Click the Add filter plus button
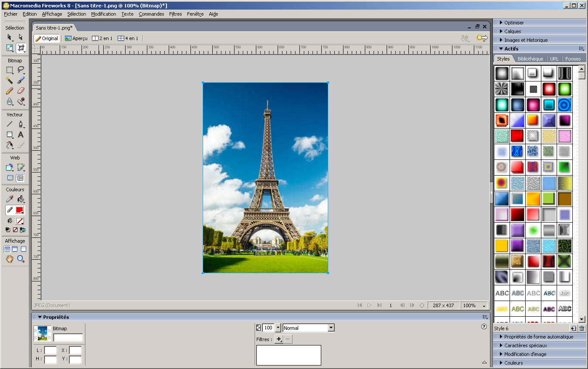The height and width of the screenshot is (369, 588). (279, 339)
